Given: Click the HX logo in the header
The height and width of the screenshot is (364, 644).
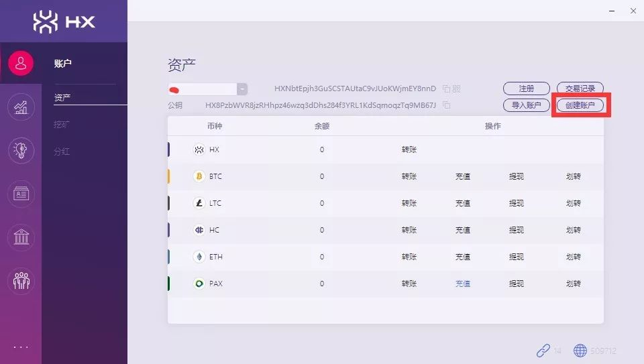Looking at the screenshot, I should (64, 21).
